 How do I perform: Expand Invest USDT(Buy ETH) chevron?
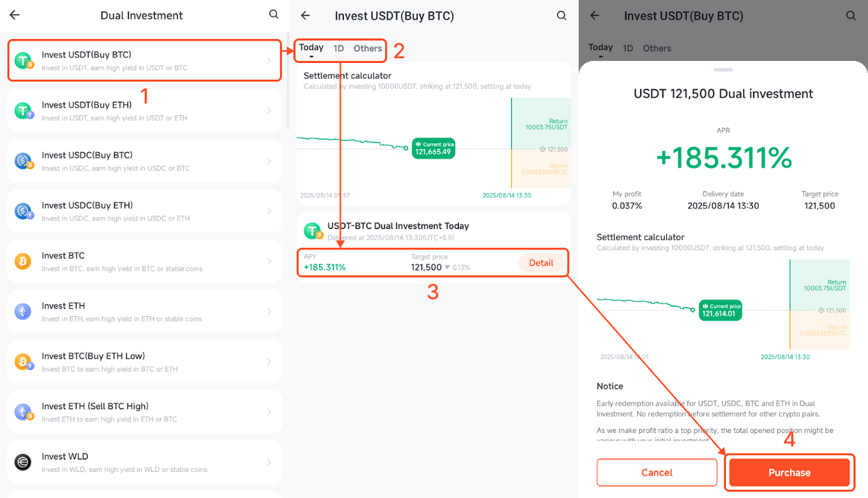269,111
